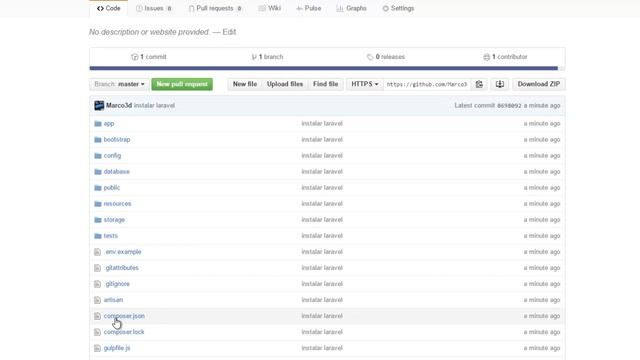This screenshot has height=360, width=640.
Task: Open the resources folder
Action: click(x=117, y=204)
